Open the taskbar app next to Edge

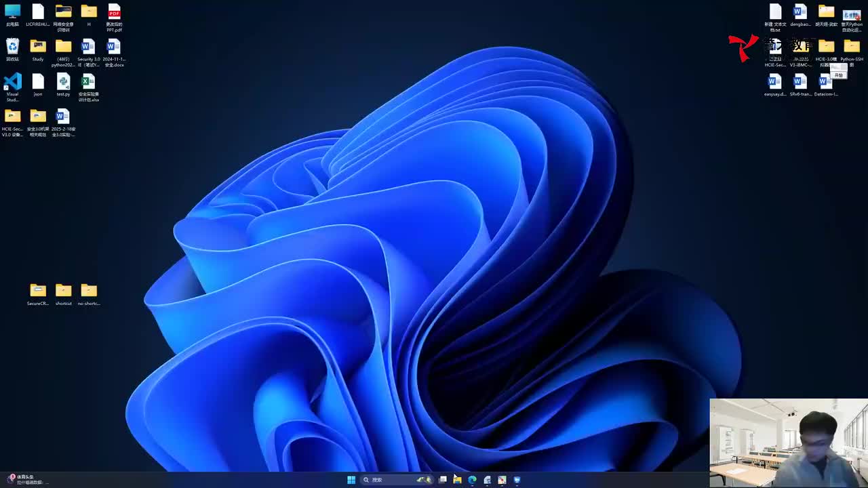point(487,480)
